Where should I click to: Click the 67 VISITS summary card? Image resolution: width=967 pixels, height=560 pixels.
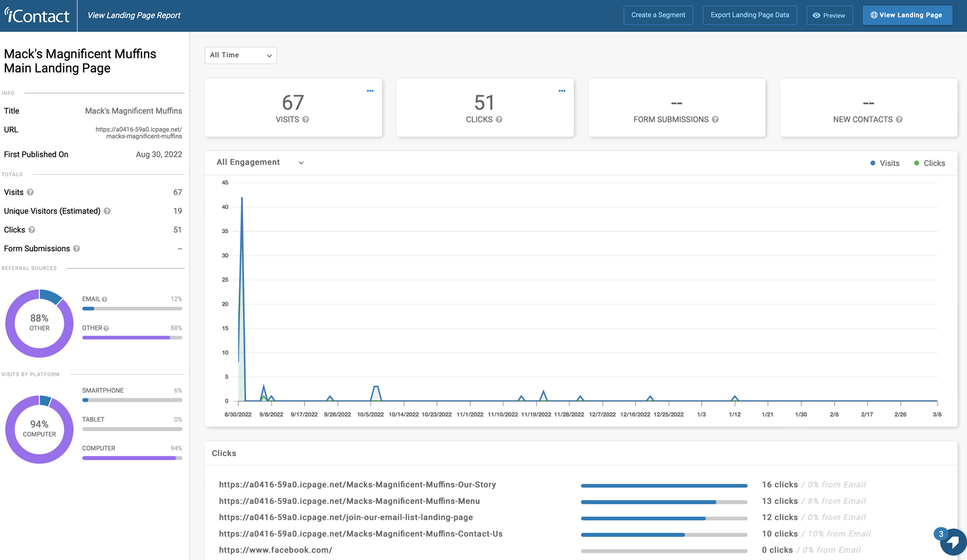293,108
